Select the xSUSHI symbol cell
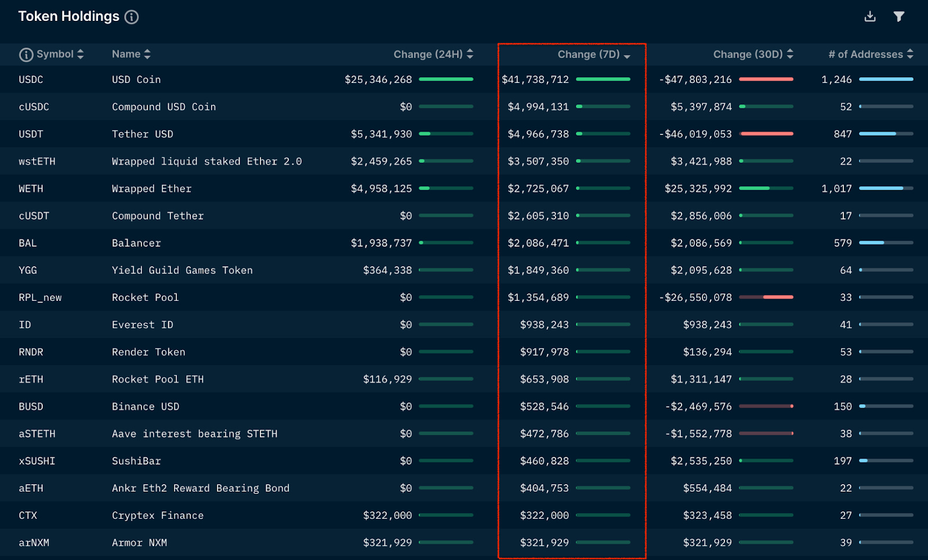 point(37,461)
